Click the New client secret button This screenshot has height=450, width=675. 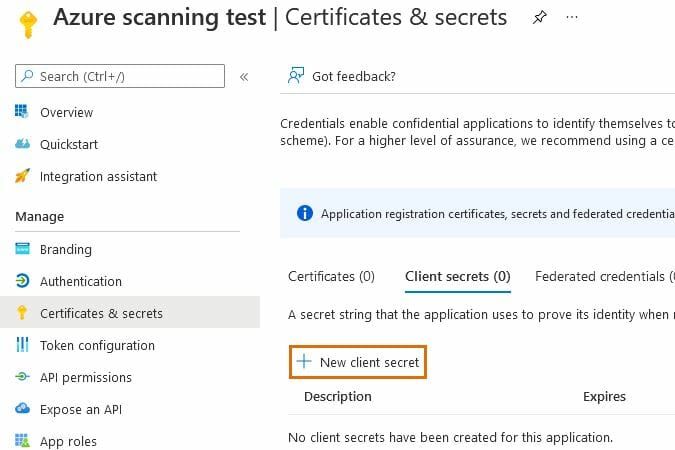click(358, 362)
